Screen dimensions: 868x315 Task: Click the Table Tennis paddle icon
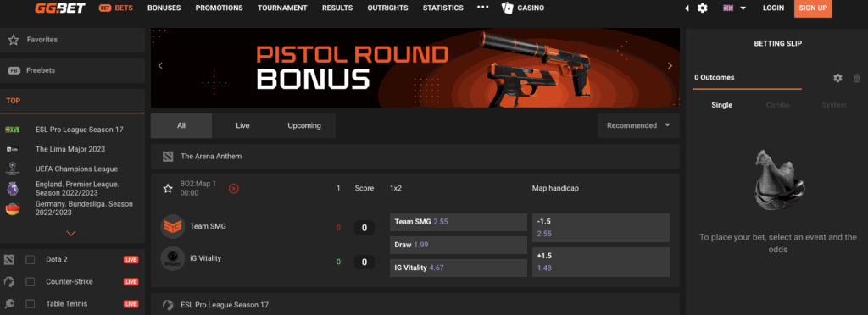tap(8, 304)
